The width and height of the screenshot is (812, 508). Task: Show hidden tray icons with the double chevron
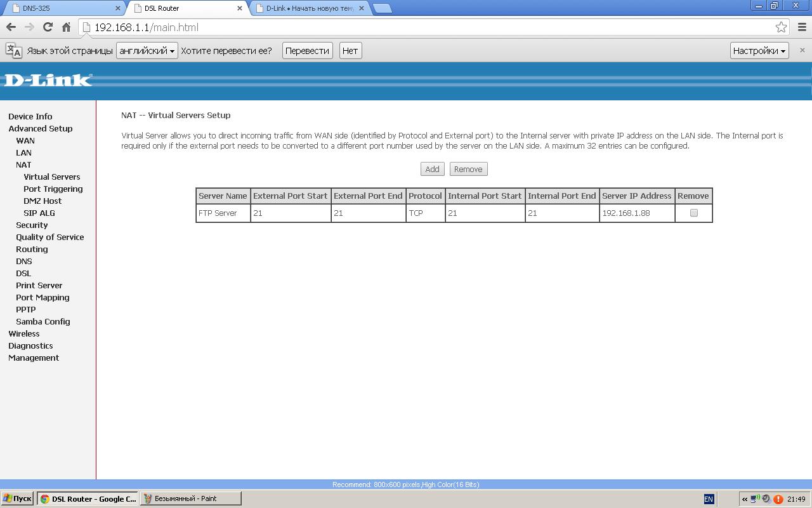coord(744,499)
